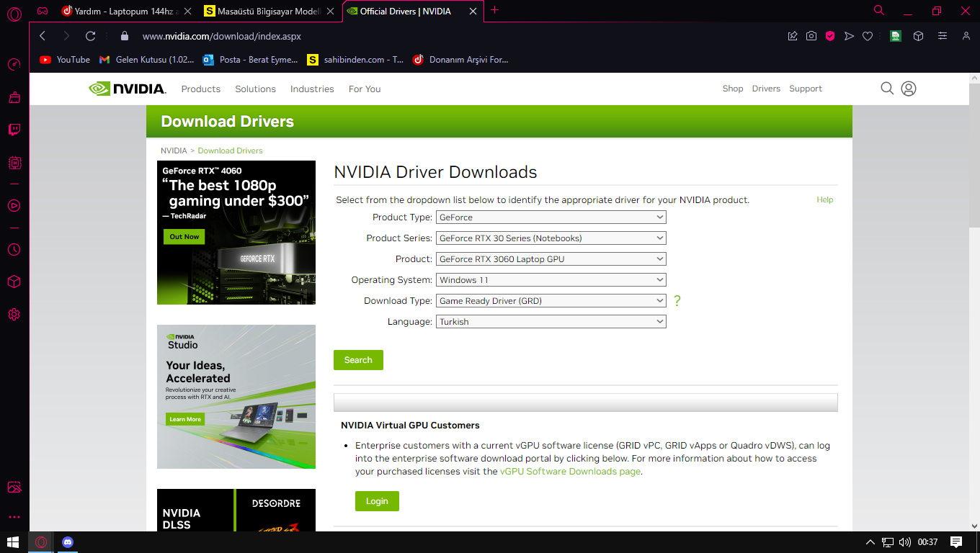Open the For You menu
Screen dimensions: 980x553
click(x=365, y=89)
